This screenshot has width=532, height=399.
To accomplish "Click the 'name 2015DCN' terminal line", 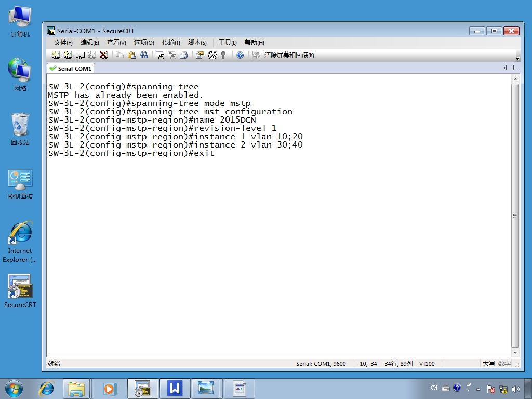I will [152, 120].
